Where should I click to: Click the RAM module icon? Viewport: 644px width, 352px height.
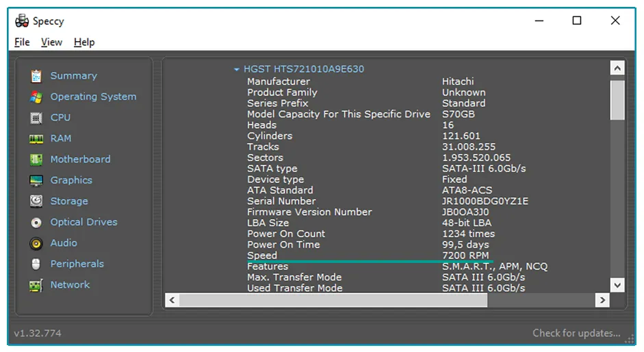[36, 139]
